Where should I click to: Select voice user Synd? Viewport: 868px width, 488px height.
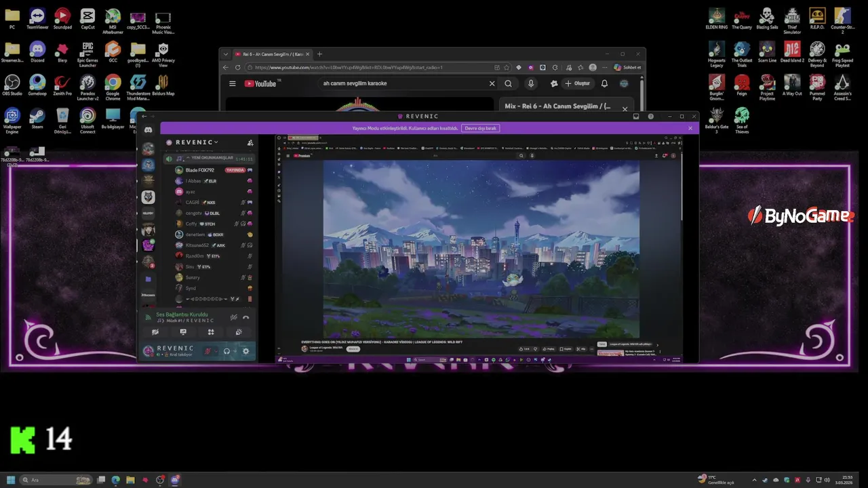(x=209, y=288)
